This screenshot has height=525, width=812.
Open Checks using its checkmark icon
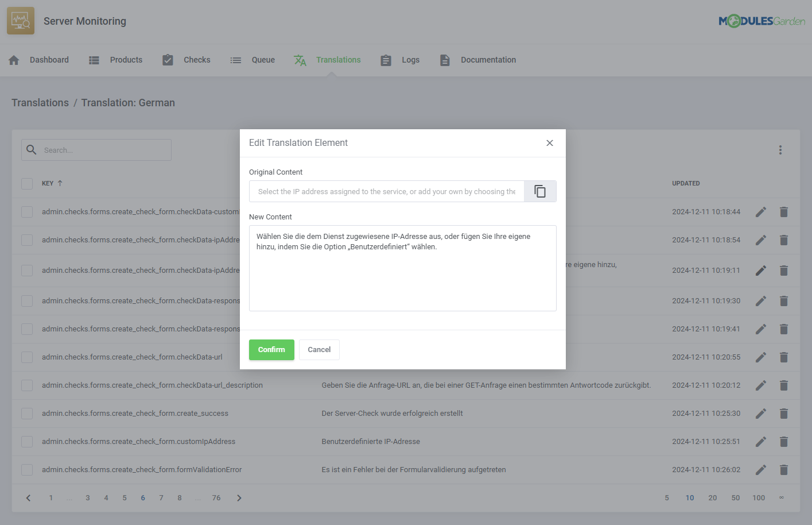point(168,59)
